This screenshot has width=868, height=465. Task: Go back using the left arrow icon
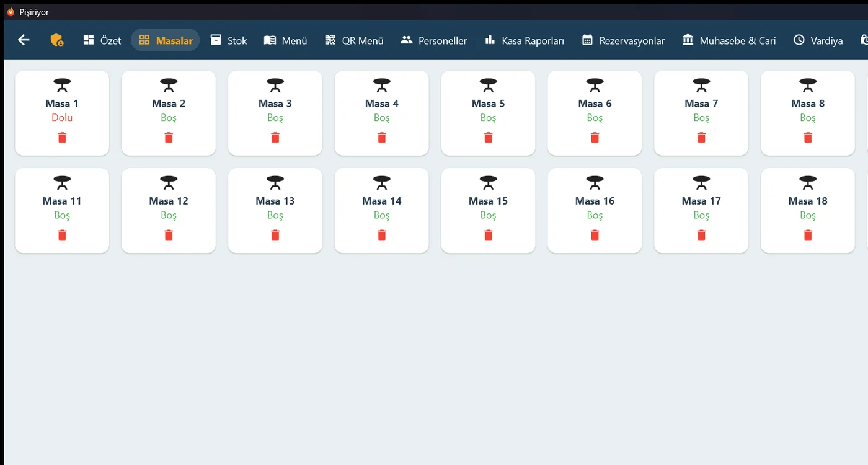pyautogui.click(x=24, y=40)
